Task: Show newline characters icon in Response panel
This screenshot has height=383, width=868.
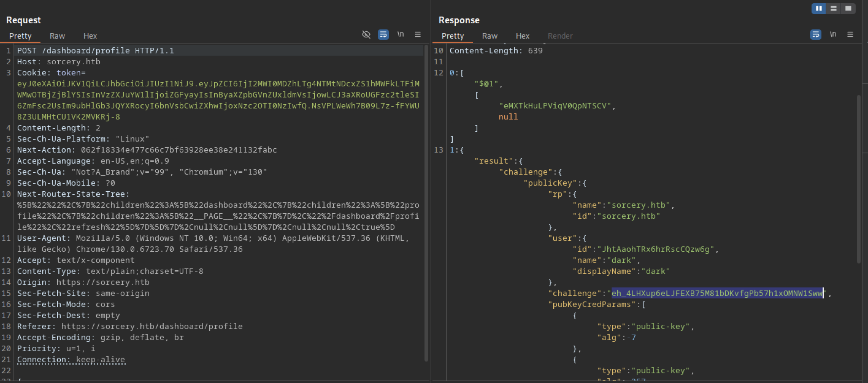Action: [x=833, y=35]
